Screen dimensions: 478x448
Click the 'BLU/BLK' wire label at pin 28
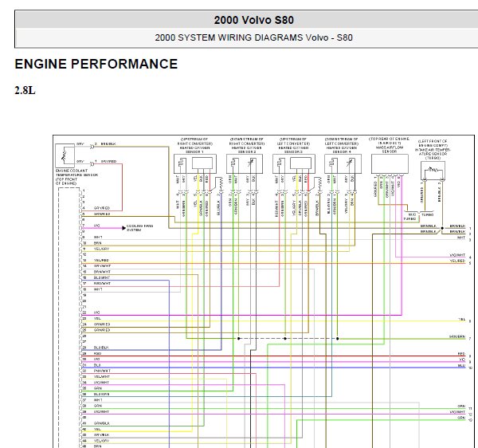coord(101,348)
